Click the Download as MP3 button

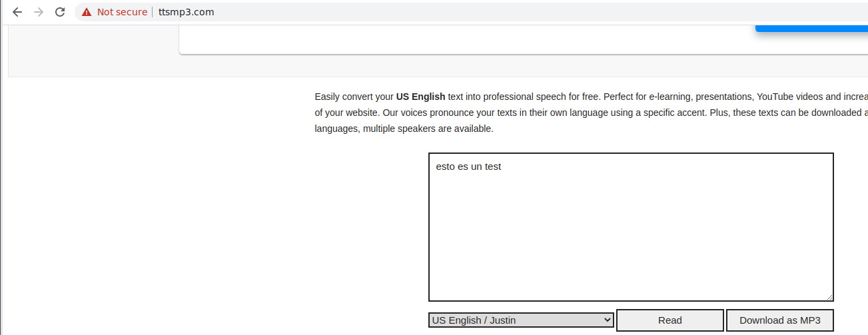click(779, 320)
